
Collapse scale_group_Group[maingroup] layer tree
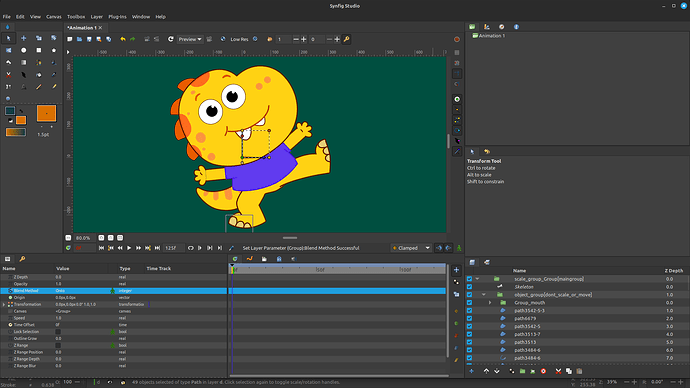pyautogui.click(x=477, y=279)
